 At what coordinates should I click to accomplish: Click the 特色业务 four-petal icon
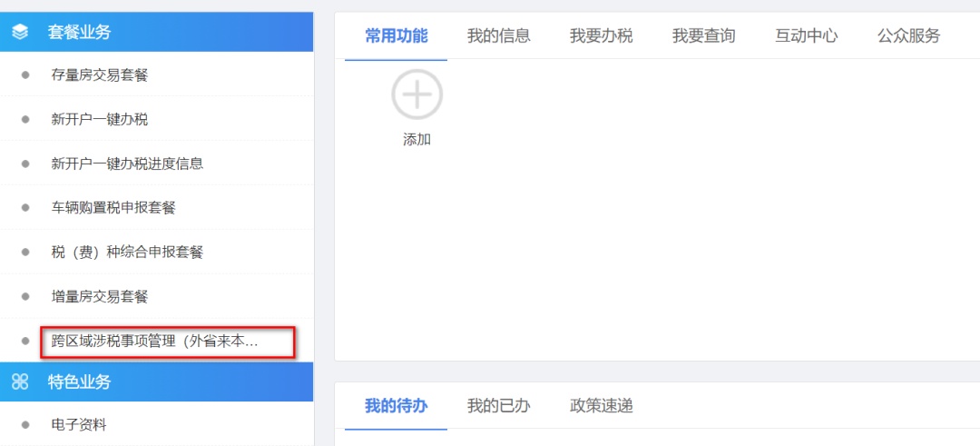pos(21,382)
